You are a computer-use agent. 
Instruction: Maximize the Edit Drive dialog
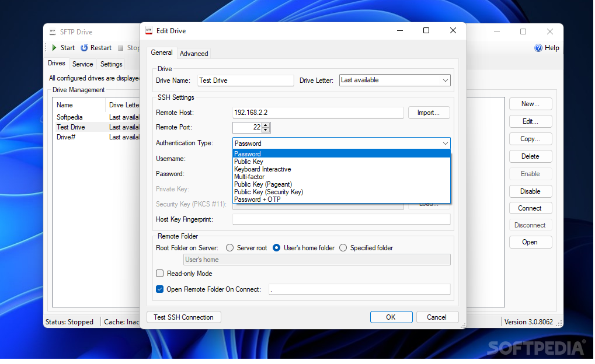pos(426,31)
